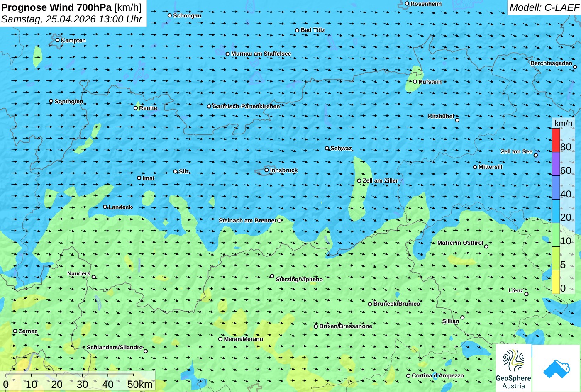This screenshot has width=581, height=392.
Task: Click the 'km/h' legend heading
Action: pyautogui.click(x=563, y=123)
